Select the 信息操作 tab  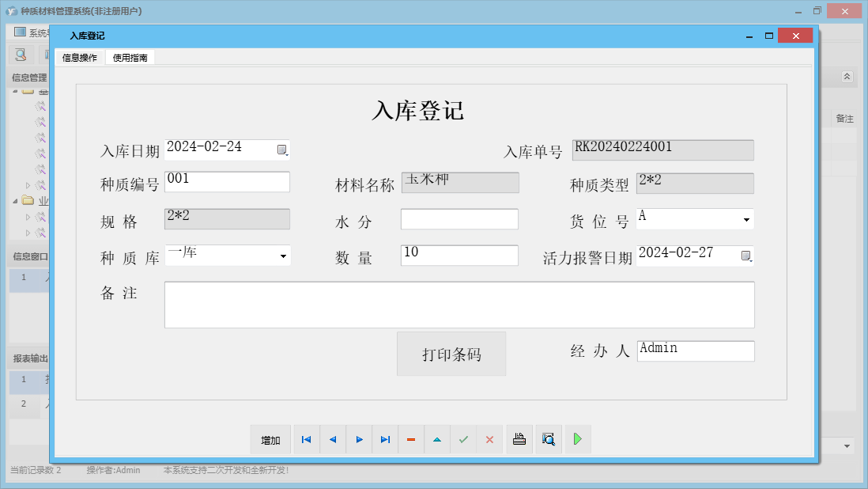(78, 57)
